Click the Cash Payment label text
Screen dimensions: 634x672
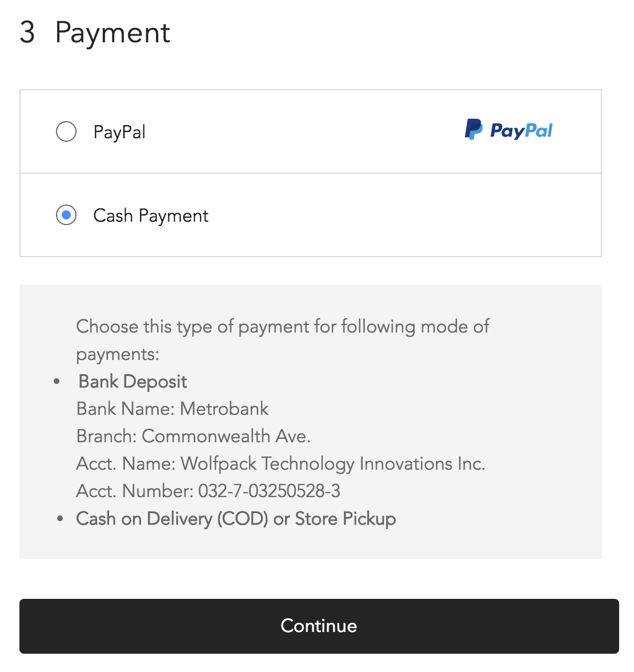click(x=151, y=215)
